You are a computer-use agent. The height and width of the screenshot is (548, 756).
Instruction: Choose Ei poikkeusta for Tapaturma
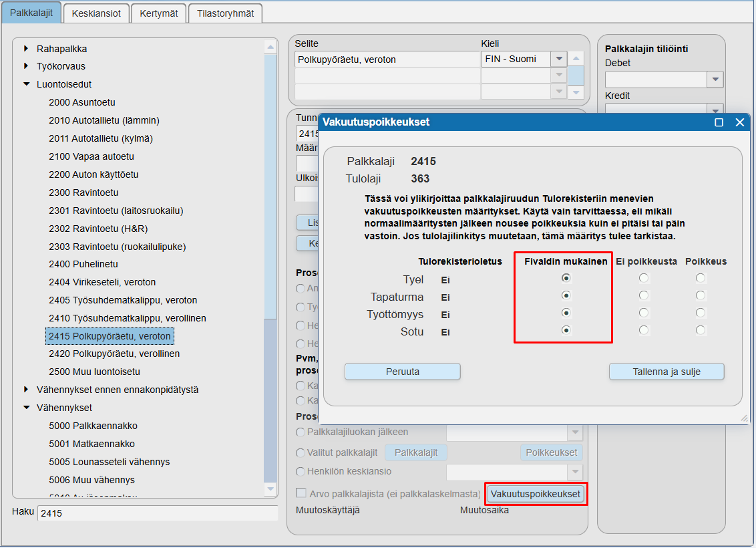644,295
